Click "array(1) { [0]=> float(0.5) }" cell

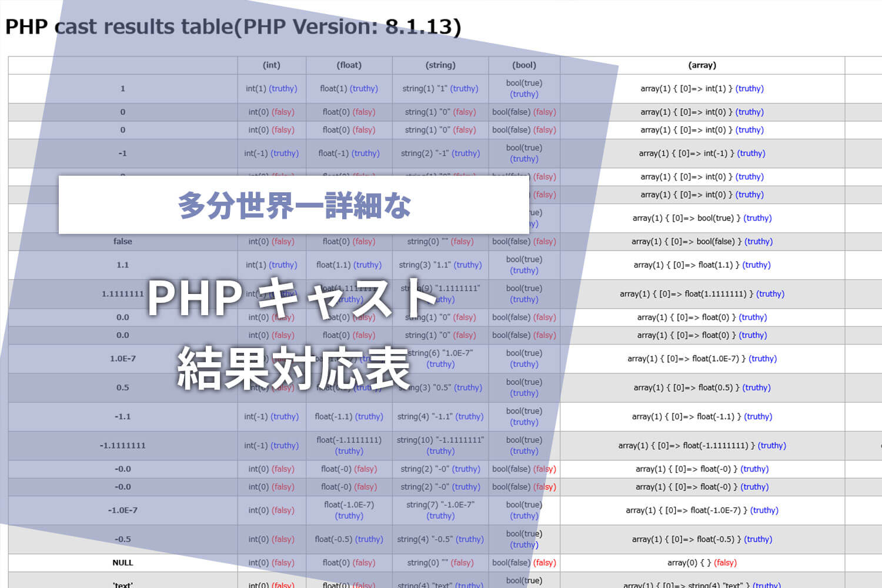point(702,387)
